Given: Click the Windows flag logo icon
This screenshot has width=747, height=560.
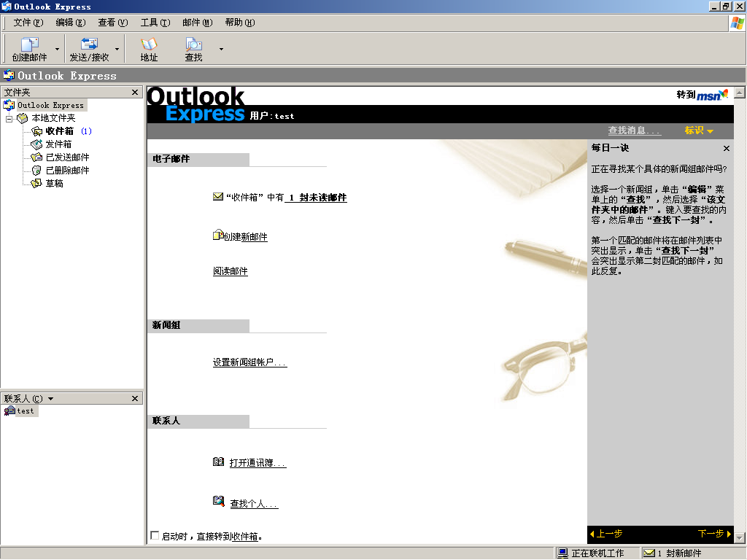Looking at the screenshot, I should click(x=738, y=23).
